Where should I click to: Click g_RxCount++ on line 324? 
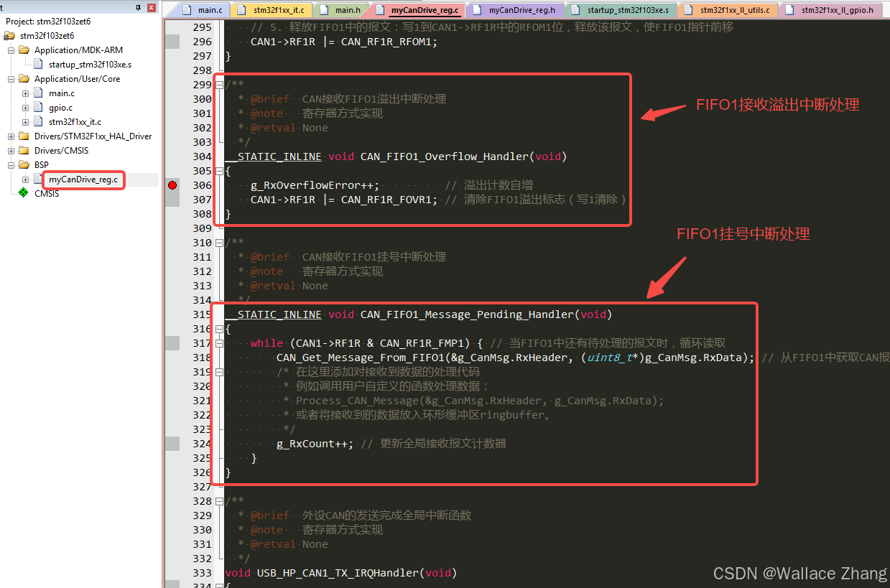(312, 444)
